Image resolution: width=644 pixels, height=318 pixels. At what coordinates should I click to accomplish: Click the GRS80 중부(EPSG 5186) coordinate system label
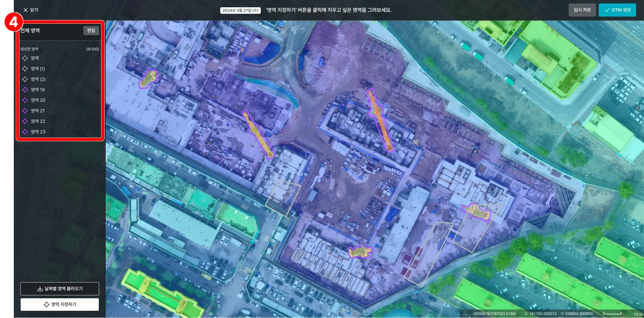tap(494, 314)
